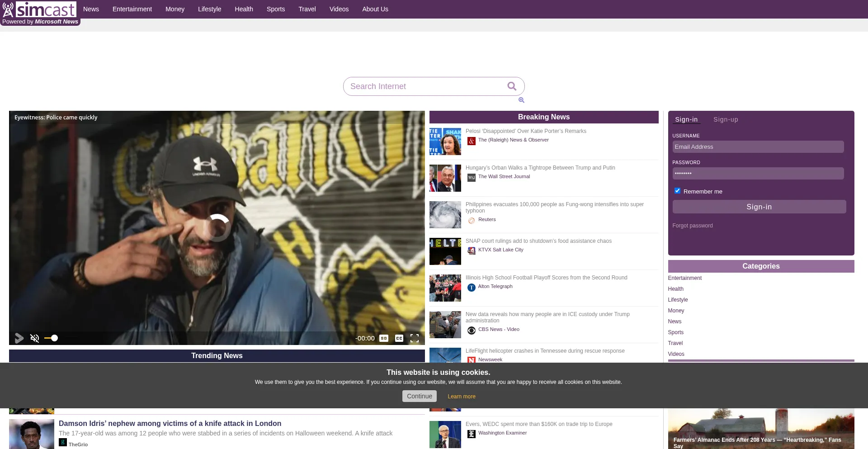The image size is (868, 449).
Task: Unmute the video player
Action: click(35, 338)
